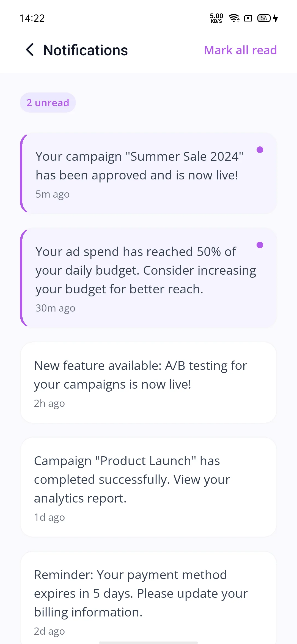The height and width of the screenshot is (644, 297).
Task: Open the payment method expiry reminder
Action: coord(148,598)
